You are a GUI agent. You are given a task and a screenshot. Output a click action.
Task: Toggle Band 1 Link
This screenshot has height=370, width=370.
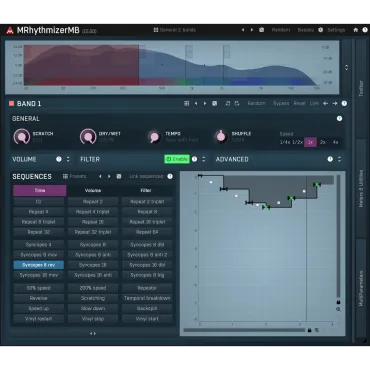click(314, 104)
